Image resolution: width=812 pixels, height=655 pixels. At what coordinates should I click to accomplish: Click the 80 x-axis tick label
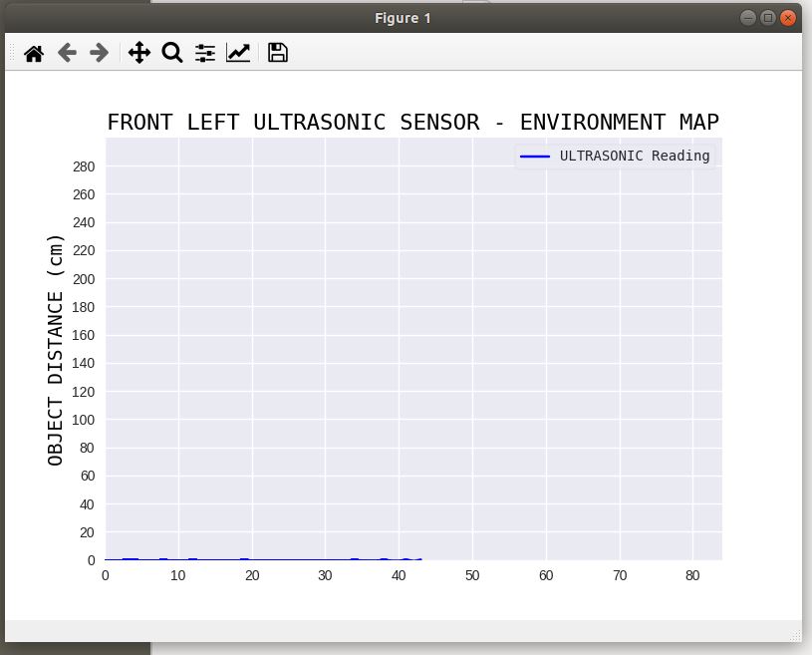692,575
